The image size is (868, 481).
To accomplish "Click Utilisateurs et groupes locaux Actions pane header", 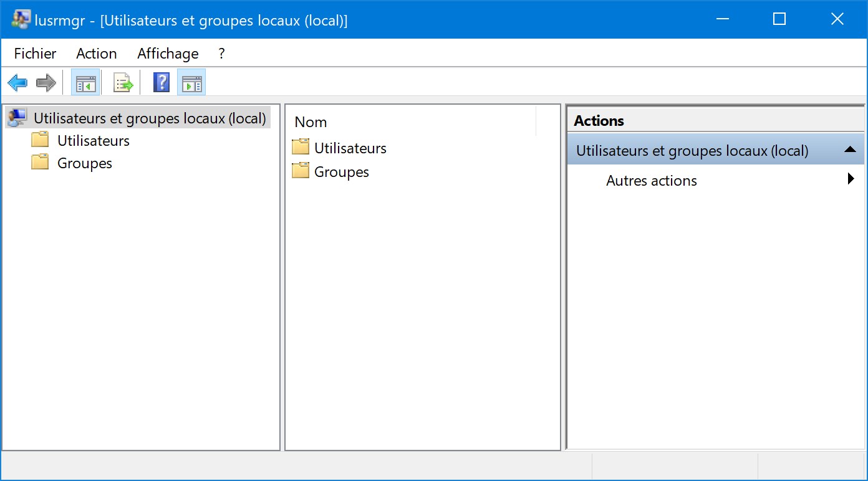I will 715,150.
